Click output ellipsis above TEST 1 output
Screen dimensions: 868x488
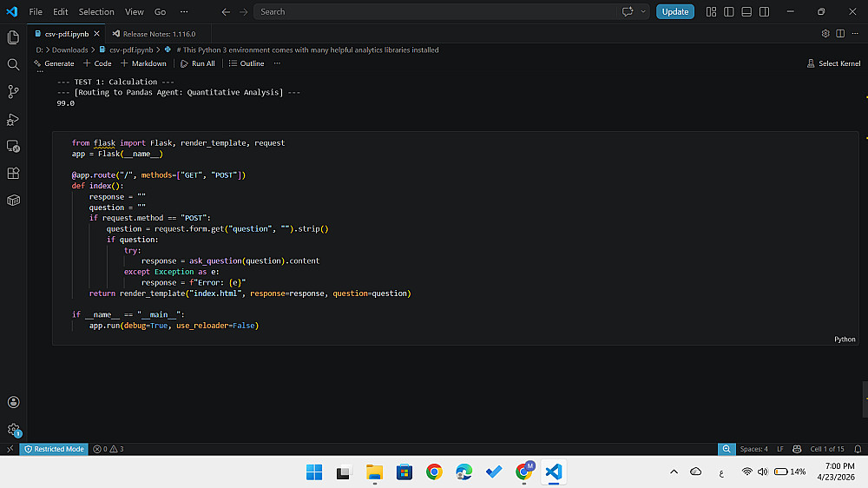[40, 71]
